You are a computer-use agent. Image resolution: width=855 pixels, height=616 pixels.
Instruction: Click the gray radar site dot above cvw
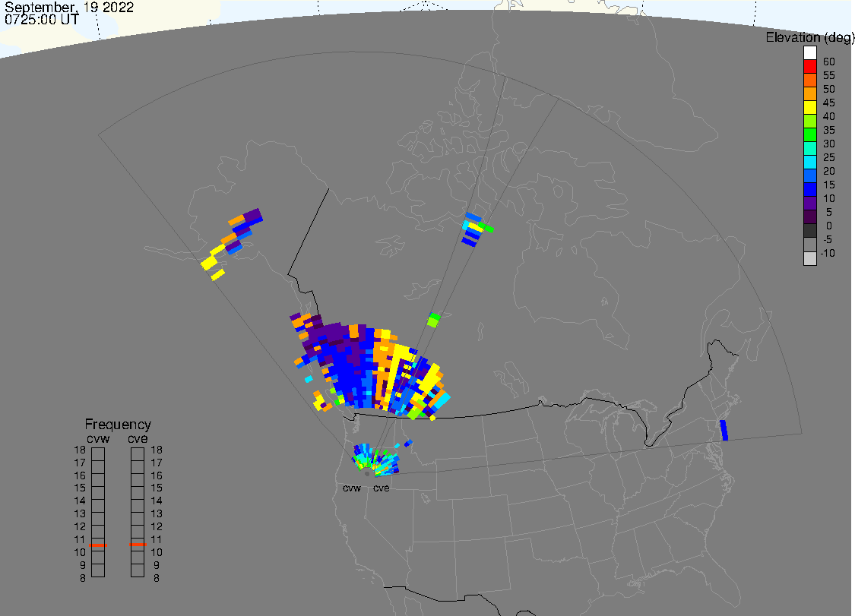click(x=367, y=474)
